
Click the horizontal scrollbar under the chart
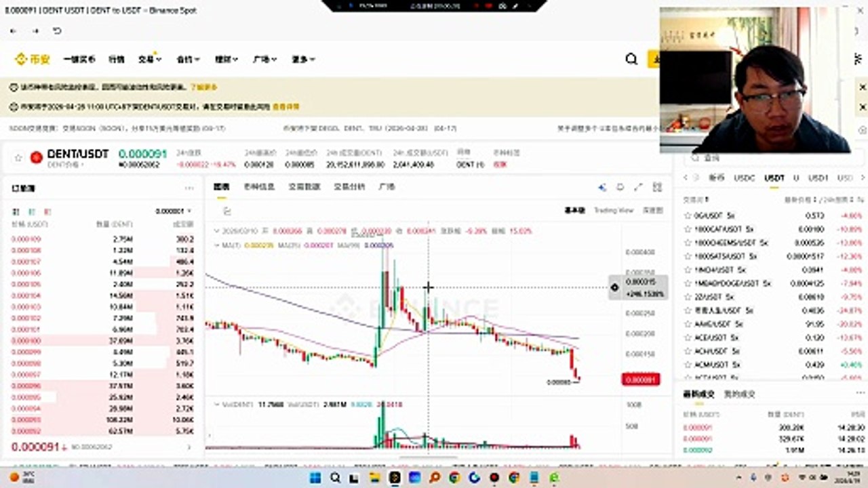click(x=427, y=458)
